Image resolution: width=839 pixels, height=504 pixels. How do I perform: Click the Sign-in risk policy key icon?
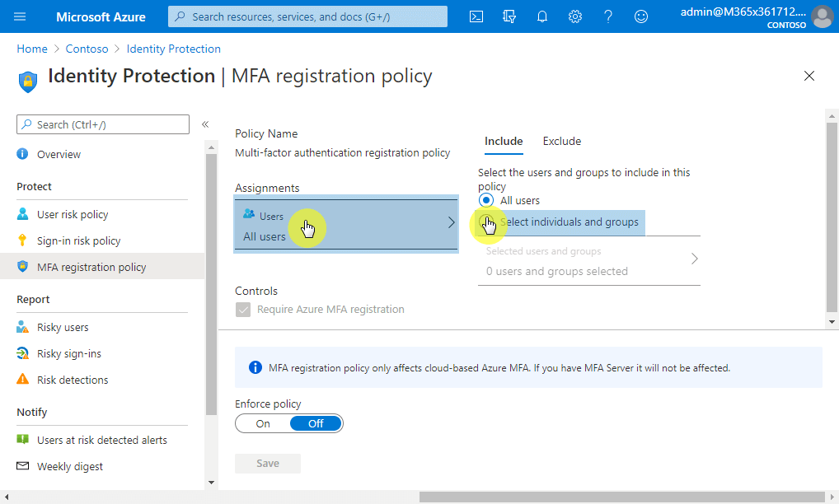coord(22,240)
